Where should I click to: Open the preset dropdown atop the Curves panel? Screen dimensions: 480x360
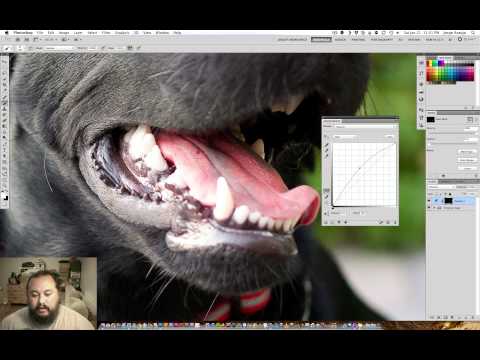pos(364,127)
